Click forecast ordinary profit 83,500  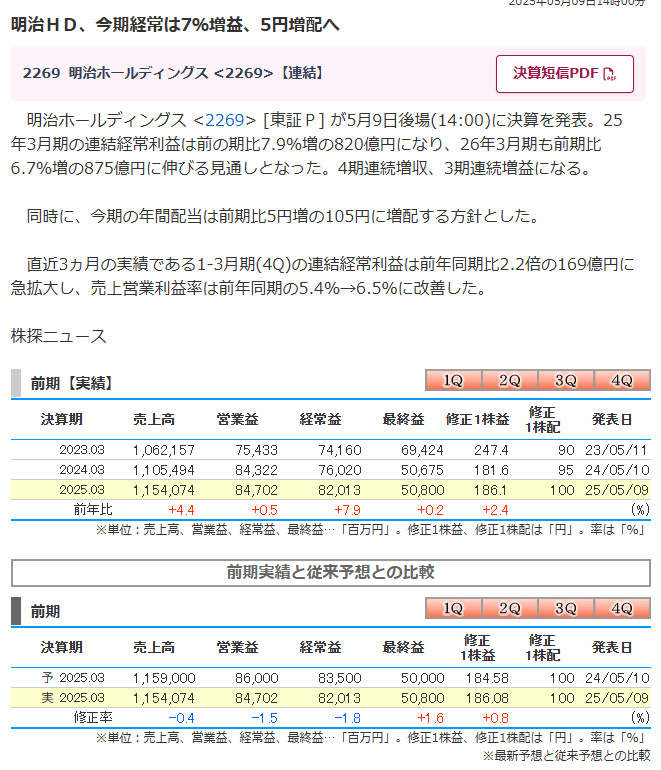point(340,678)
